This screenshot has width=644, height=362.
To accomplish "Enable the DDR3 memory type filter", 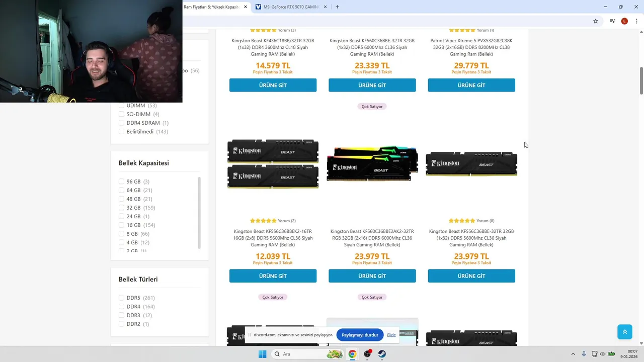I will pyautogui.click(x=121, y=315).
